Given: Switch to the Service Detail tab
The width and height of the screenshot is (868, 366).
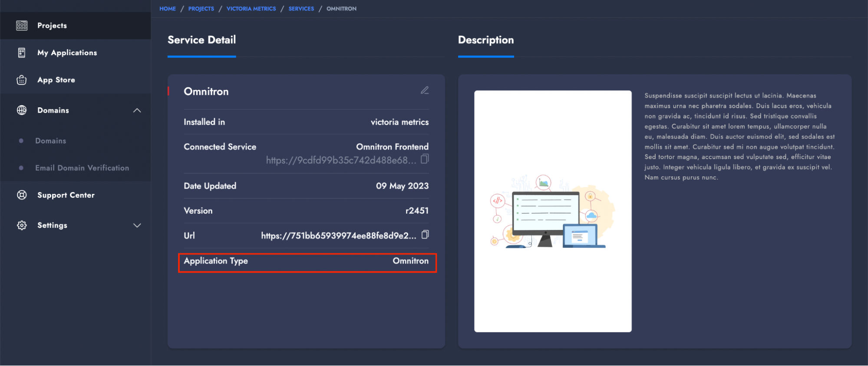Looking at the screenshot, I should pyautogui.click(x=202, y=40).
